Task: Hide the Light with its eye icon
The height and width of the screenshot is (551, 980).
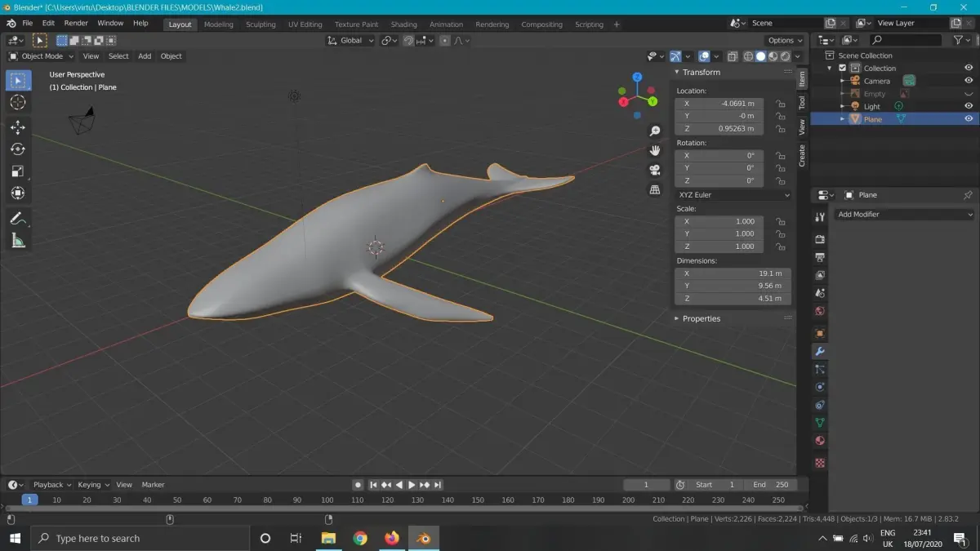Action: [969, 106]
